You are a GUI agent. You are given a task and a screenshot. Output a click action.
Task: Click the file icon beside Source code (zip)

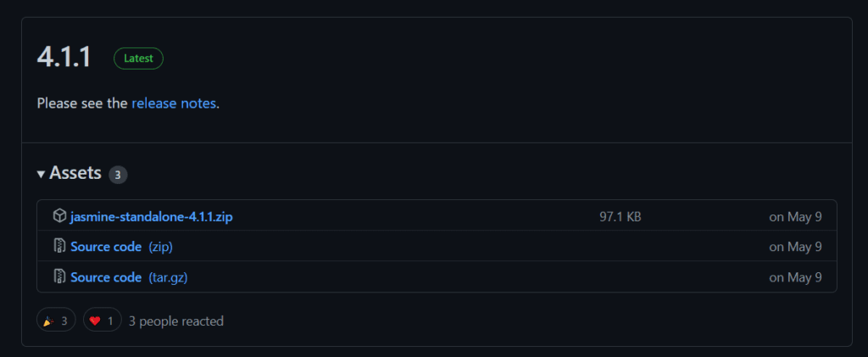pos(59,247)
